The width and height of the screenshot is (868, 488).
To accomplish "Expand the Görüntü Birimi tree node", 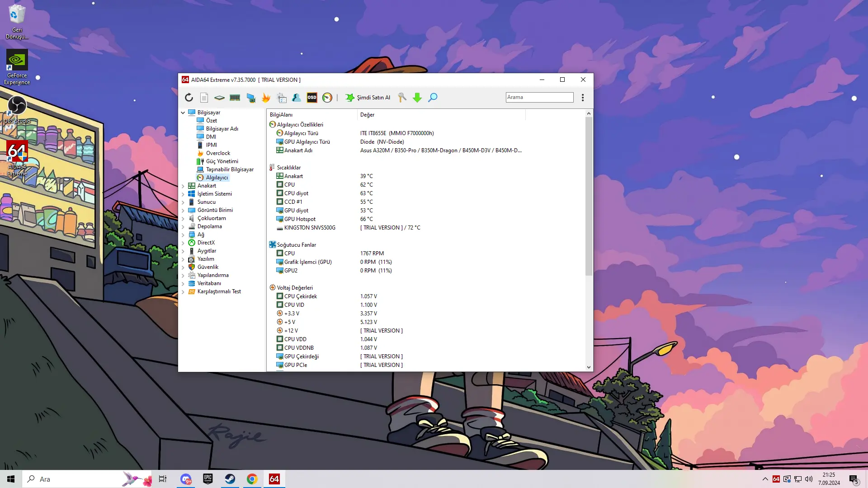I will point(183,210).
